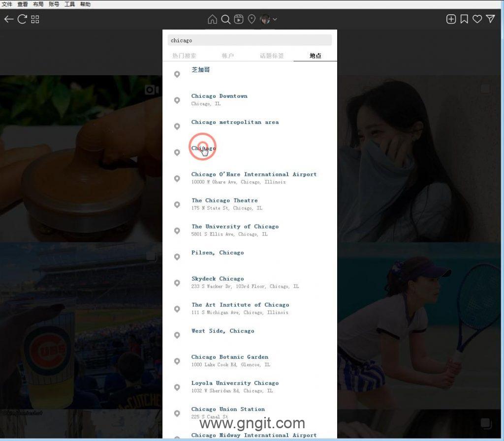Open activity heart icon
This screenshot has height=441, width=504.
tap(477, 19)
